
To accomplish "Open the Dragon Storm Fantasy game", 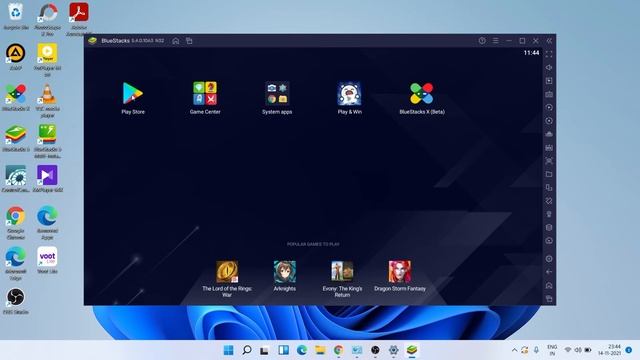I will (400, 276).
